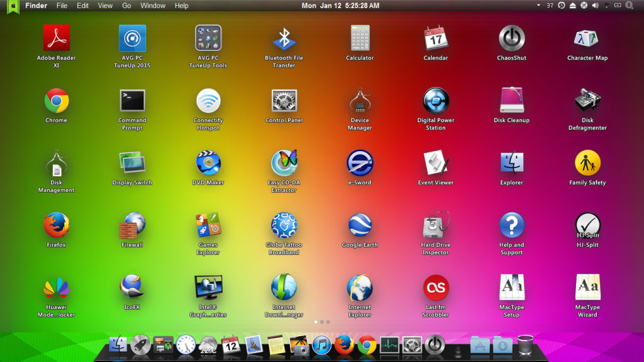The width and height of the screenshot is (644, 362).
Task: Open the clock in the dock
Action: click(186, 345)
